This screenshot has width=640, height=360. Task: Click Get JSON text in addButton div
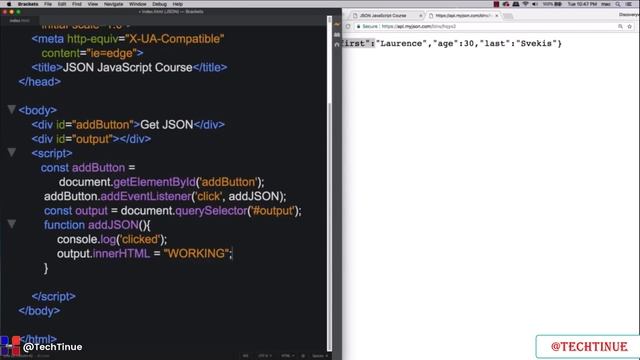click(167, 124)
